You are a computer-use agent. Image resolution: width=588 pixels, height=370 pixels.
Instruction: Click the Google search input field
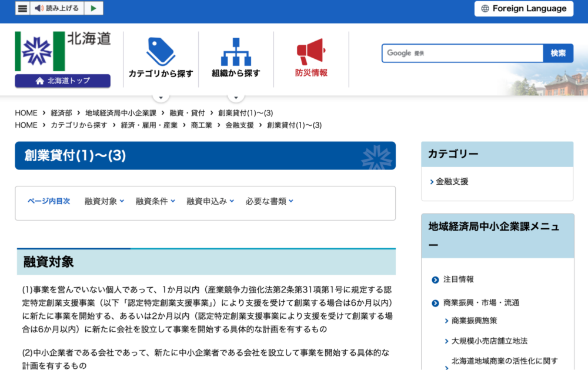(462, 53)
